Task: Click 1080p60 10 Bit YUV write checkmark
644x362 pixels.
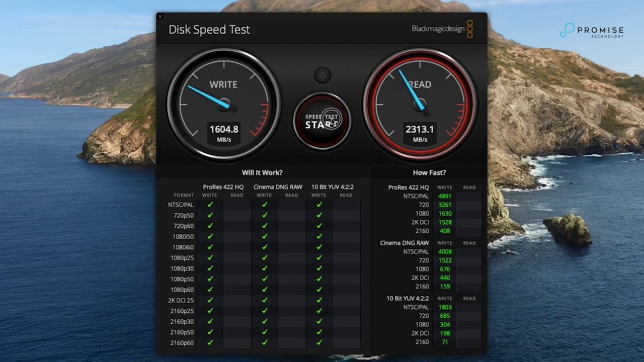Action: point(319,290)
